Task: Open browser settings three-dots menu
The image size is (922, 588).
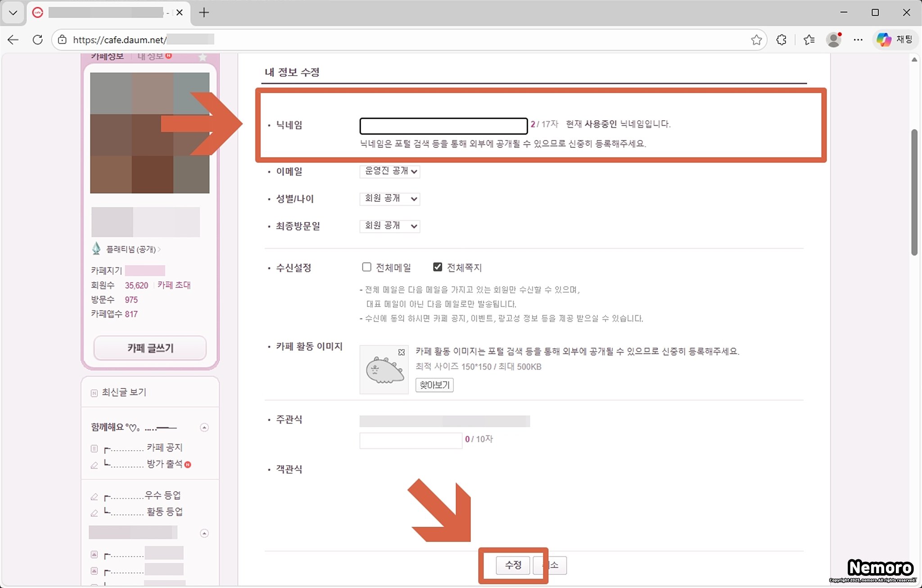Action: pyautogui.click(x=858, y=40)
